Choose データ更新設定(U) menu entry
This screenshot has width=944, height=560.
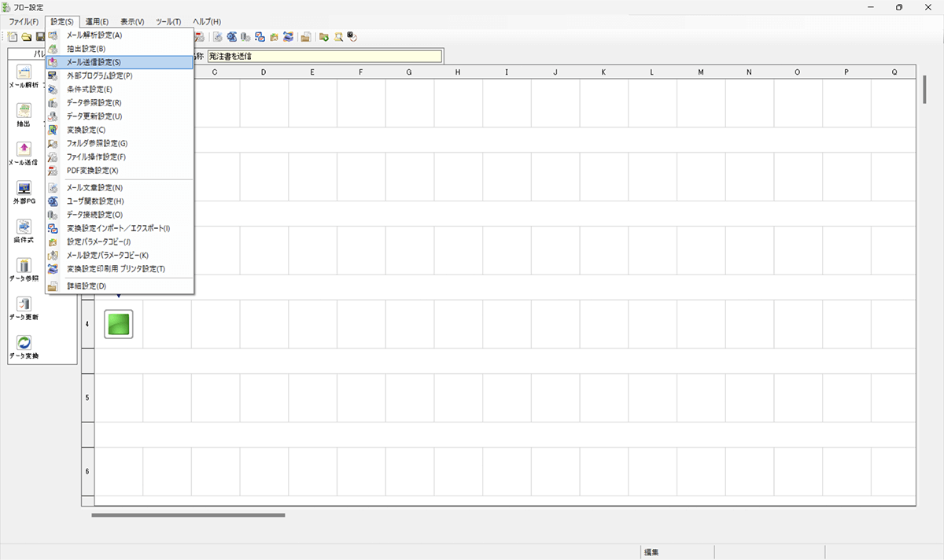point(120,116)
